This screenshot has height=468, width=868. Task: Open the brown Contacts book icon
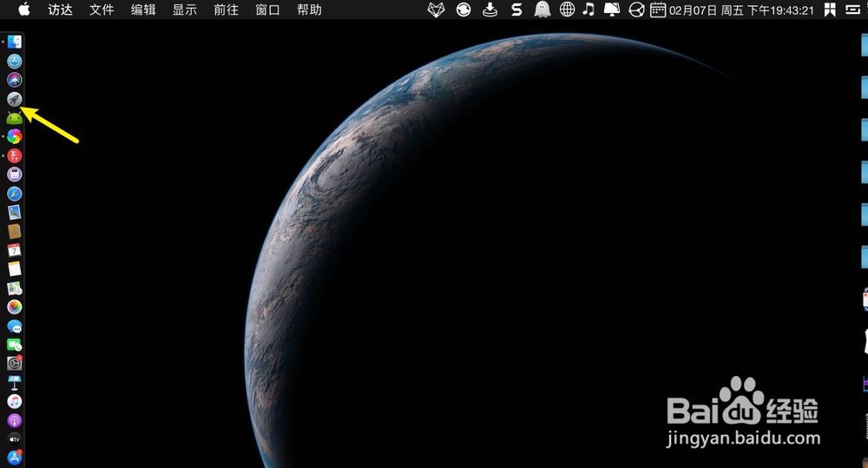coord(15,231)
